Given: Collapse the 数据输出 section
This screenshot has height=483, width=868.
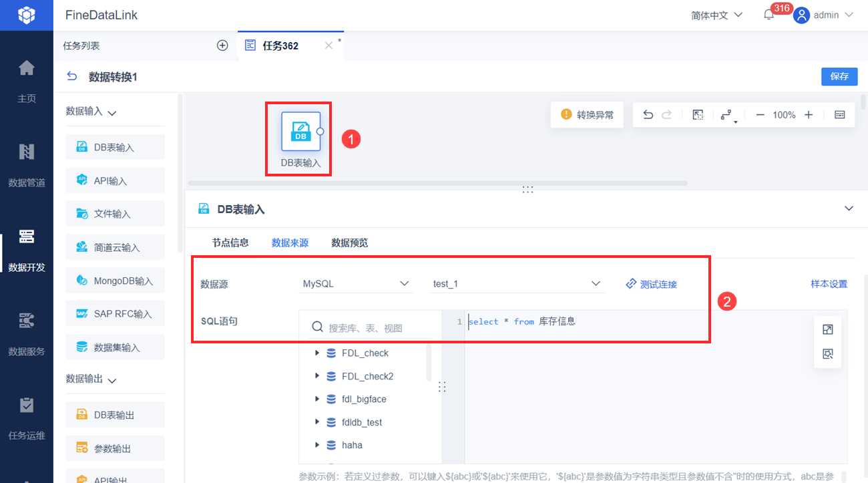Looking at the screenshot, I should click(x=112, y=380).
